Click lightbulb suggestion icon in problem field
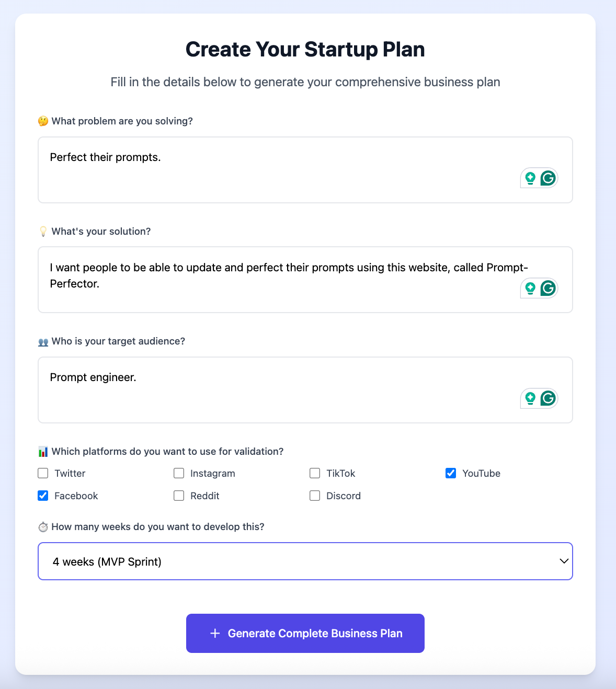The image size is (616, 689). (530, 178)
